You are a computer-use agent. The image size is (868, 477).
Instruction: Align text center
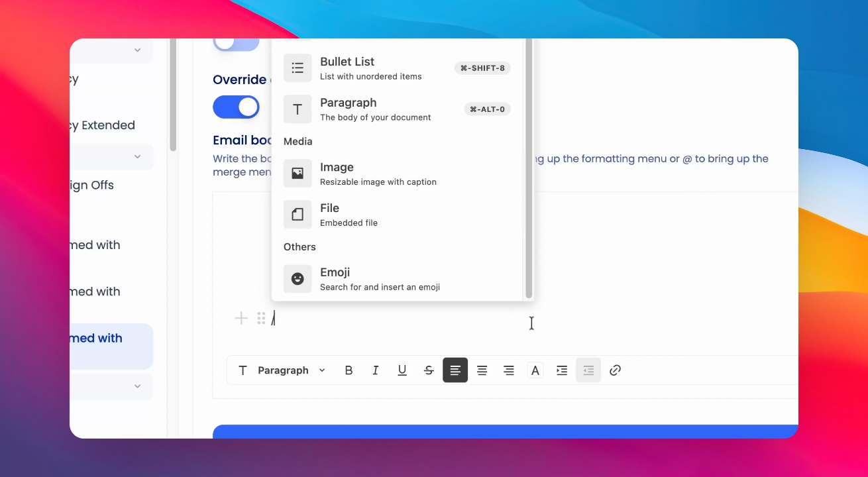pos(482,370)
